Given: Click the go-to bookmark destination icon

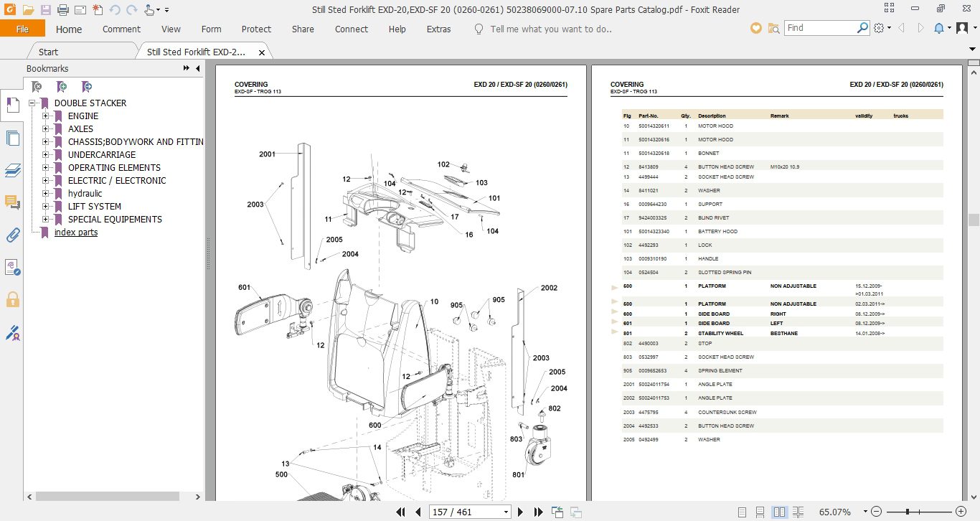Looking at the screenshot, I should [87, 87].
